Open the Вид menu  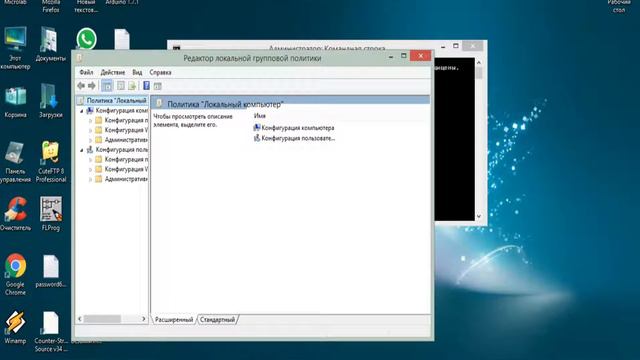click(137, 72)
